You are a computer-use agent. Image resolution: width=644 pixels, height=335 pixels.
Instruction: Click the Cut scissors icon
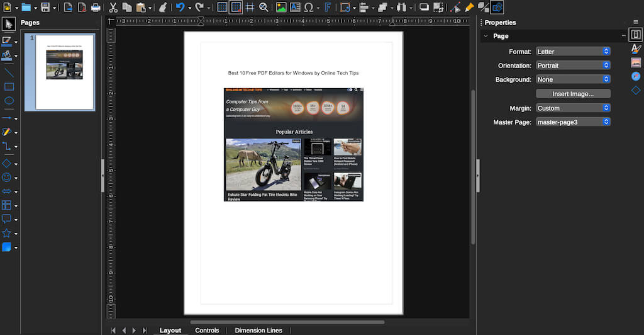pyautogui.click(x=113, y=8)
